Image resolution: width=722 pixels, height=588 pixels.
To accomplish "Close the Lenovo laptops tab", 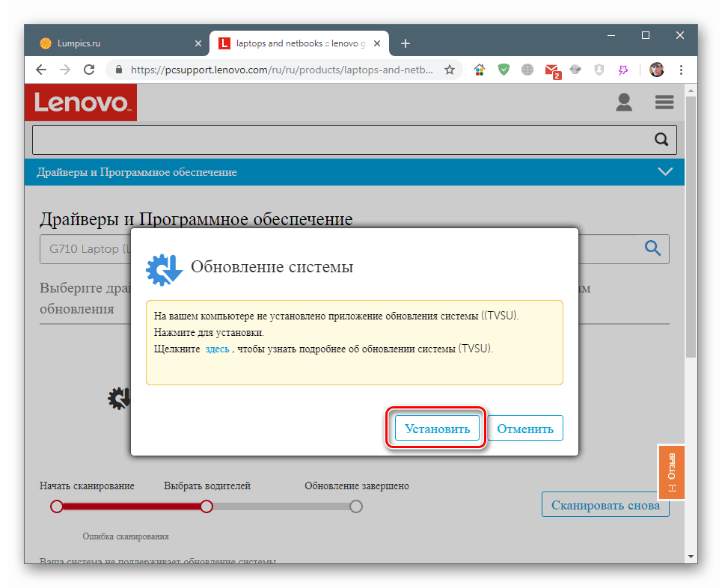I will pyautogui.click(x=376, y=43).
